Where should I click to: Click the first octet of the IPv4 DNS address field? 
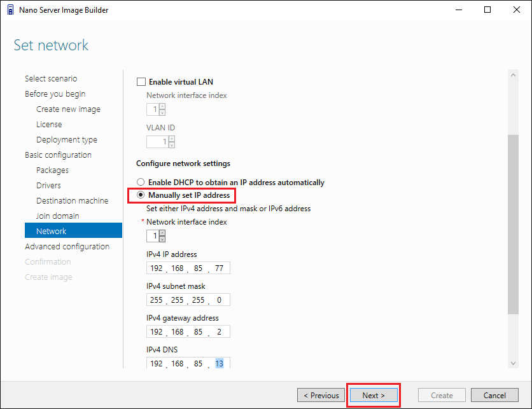pos(157,363)
